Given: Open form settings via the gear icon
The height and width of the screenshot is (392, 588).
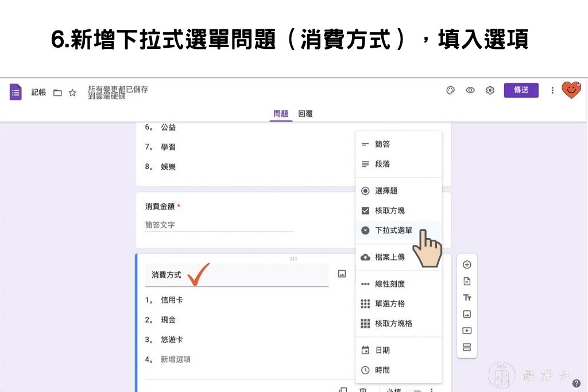Looking at the screenshot, I should (x=490, y=90).
